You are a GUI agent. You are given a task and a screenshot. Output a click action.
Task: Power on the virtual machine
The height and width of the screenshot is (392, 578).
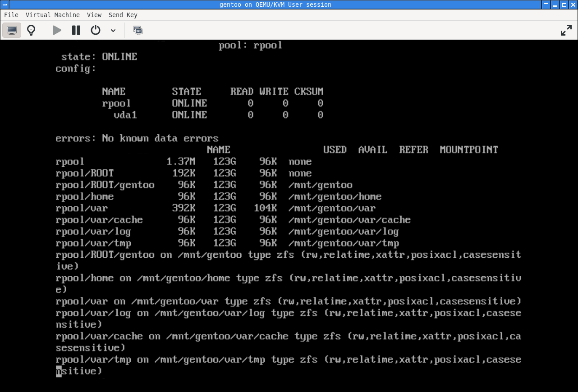(57, 30)
